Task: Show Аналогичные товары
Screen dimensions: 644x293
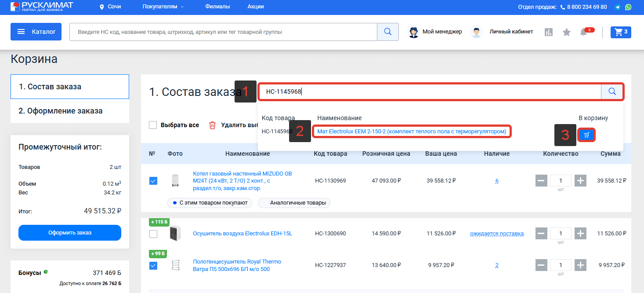Action: click(x=294, y=203)
